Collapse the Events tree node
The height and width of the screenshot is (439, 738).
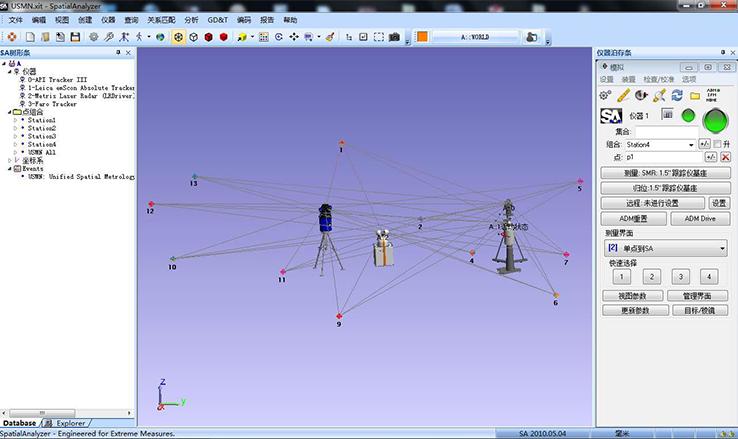(x=9, y=168)
